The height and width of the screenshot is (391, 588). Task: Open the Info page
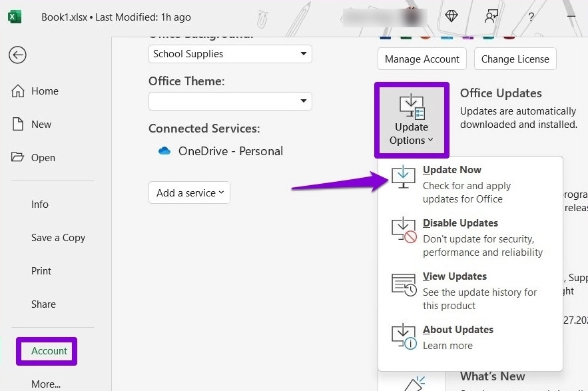40,204
